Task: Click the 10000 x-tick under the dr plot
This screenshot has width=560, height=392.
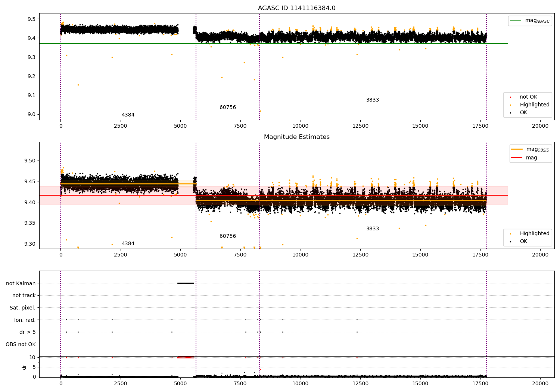Action: [x=301, y=384]
